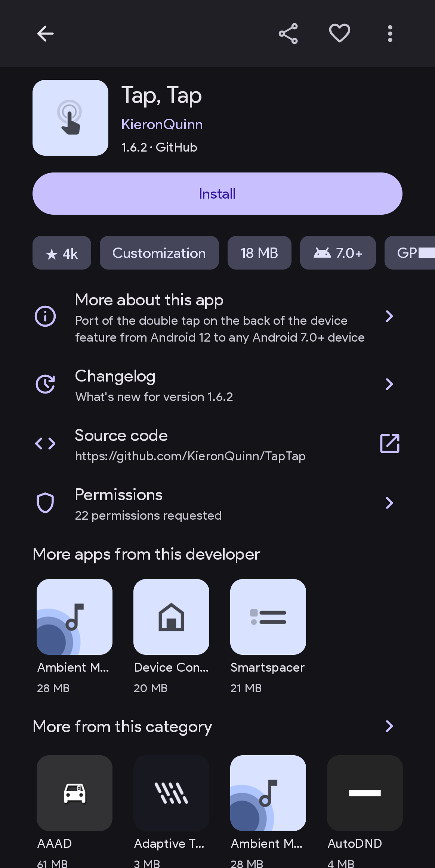The width and height of the screenshot is (435, 868).
Task: Open AAAD app icon
Action: point(74,793)
